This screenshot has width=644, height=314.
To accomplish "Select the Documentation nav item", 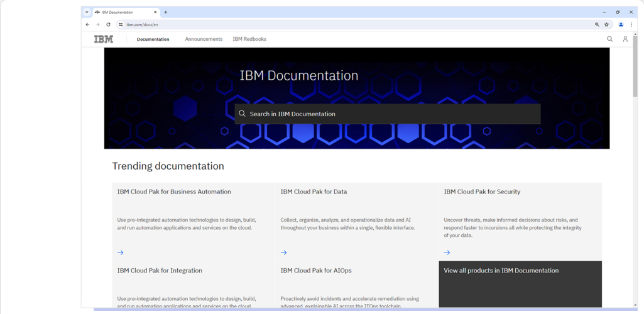I will [153, 40].
